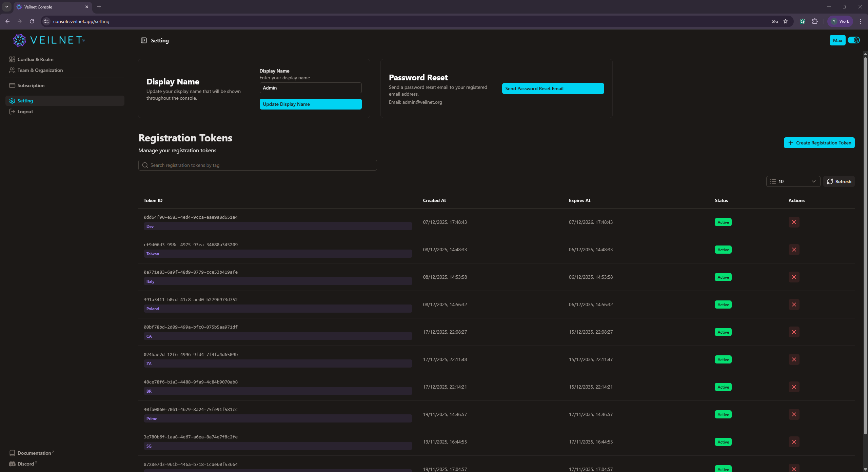Click Send Password Reset Email
This screenshot has width=868, height=472.
click(552, 88)
